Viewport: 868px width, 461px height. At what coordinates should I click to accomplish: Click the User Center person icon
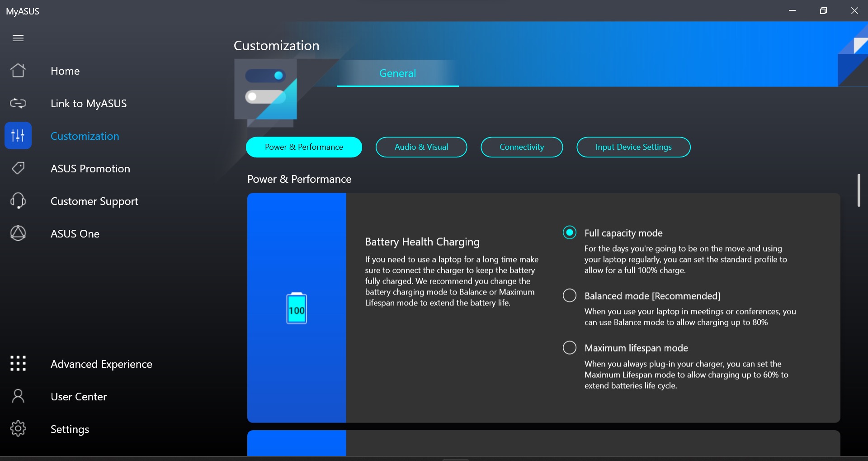point(18,396)
